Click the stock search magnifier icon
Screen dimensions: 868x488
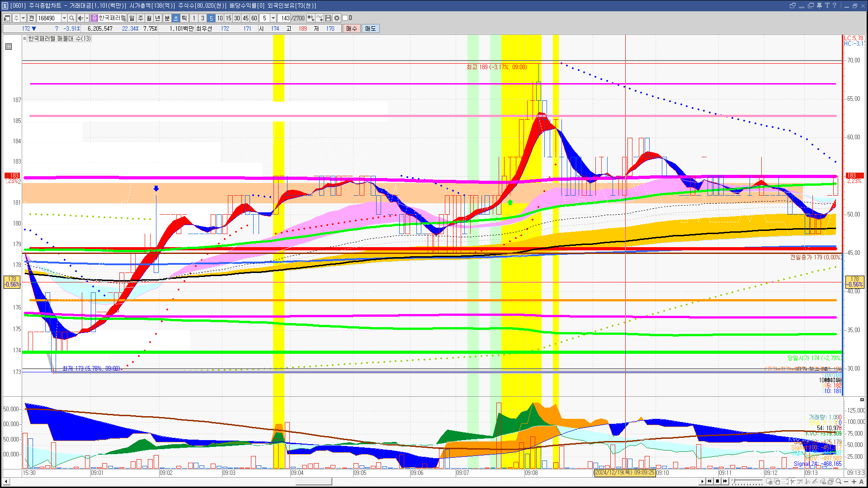[71, 18]
